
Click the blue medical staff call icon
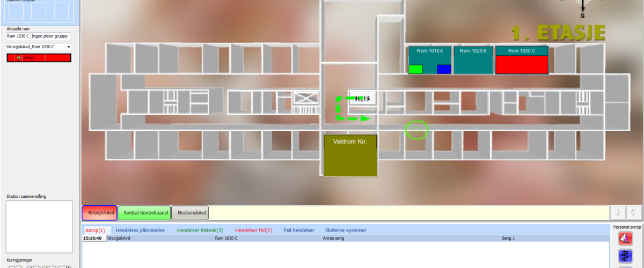pyautogui.click(x=625, y=256)
